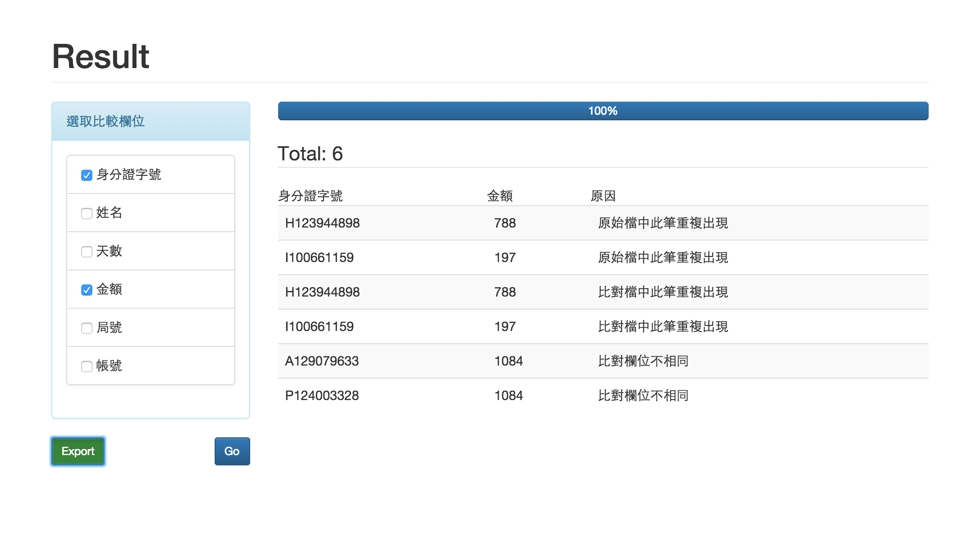The width and height of the screenshot is (980, 539).
Task: Click the blue Go button
Action: (232, 451)
